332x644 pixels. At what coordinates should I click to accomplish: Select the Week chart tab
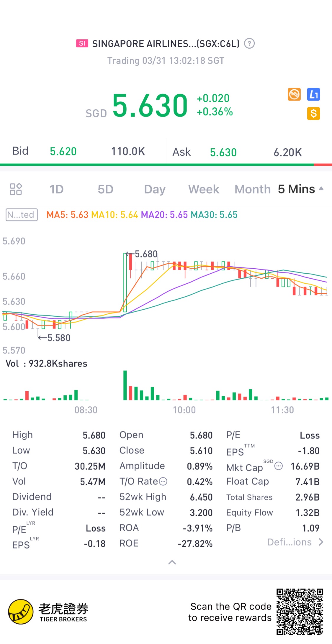[204, 189]
